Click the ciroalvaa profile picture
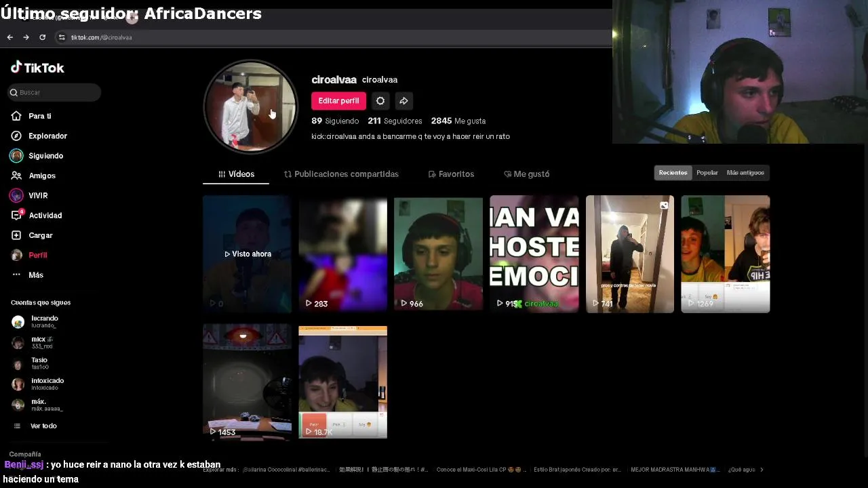 [x=251, y=107]
